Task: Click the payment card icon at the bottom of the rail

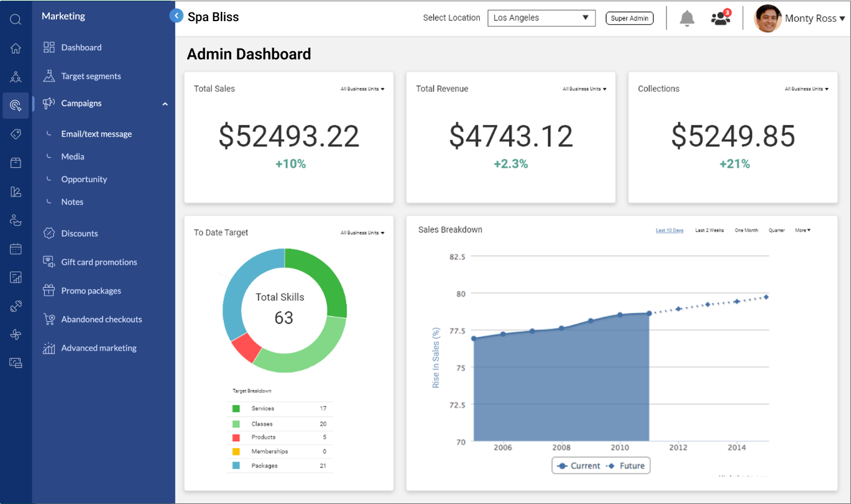Action: (16, 363)
